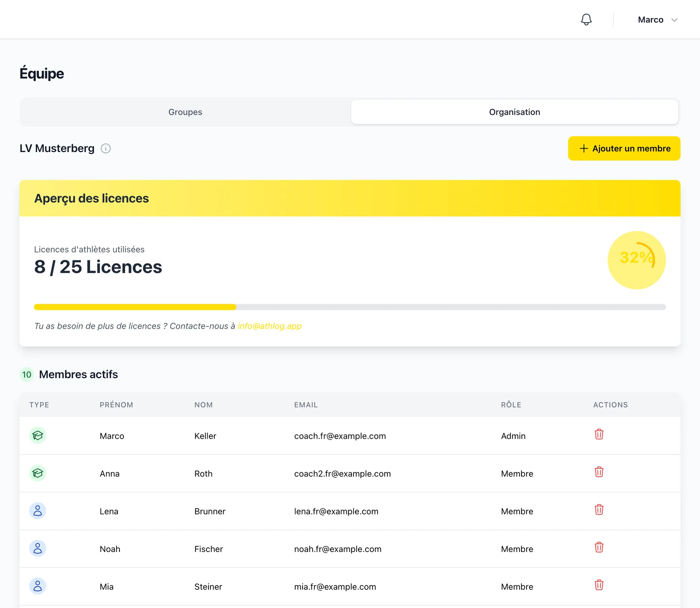Delete member Mia Steiner
The height and width of the screenshot is (608, 700).
click(599, 585)
